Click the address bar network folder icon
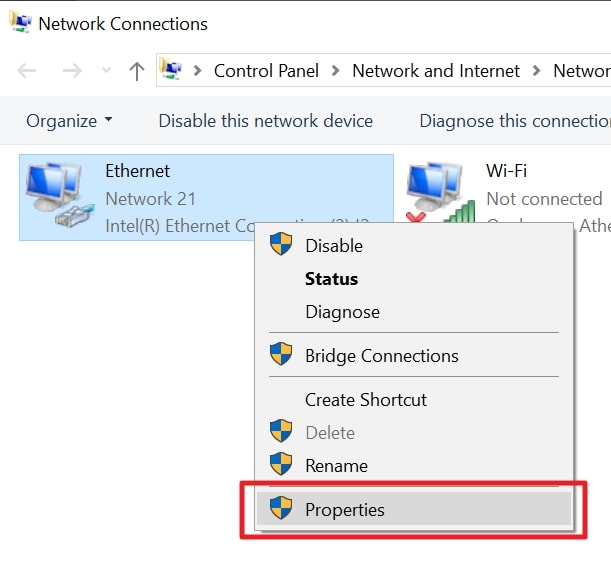Viewport: 611px width, 573px height. 171,69
